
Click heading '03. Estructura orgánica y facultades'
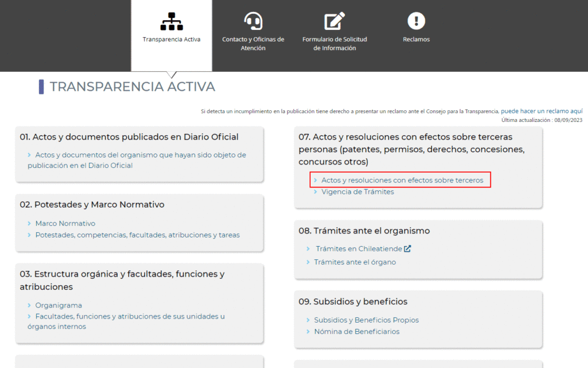[x=122, y=280]
